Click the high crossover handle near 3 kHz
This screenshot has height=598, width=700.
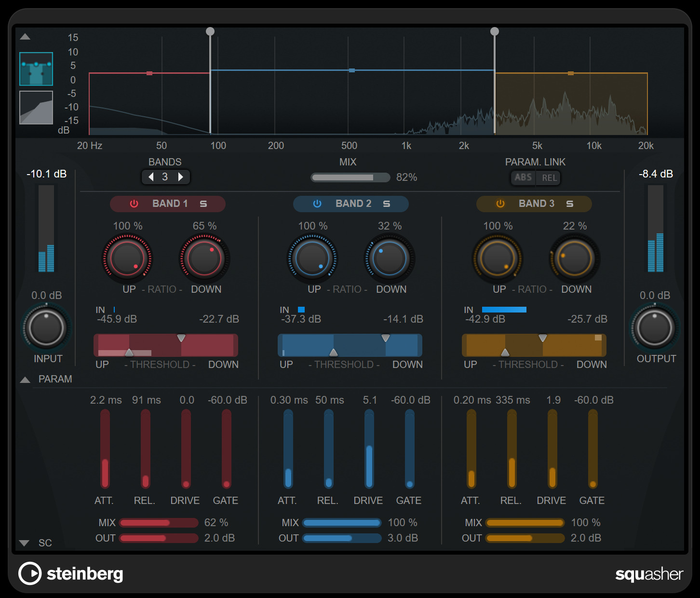[x=495, y=31]
